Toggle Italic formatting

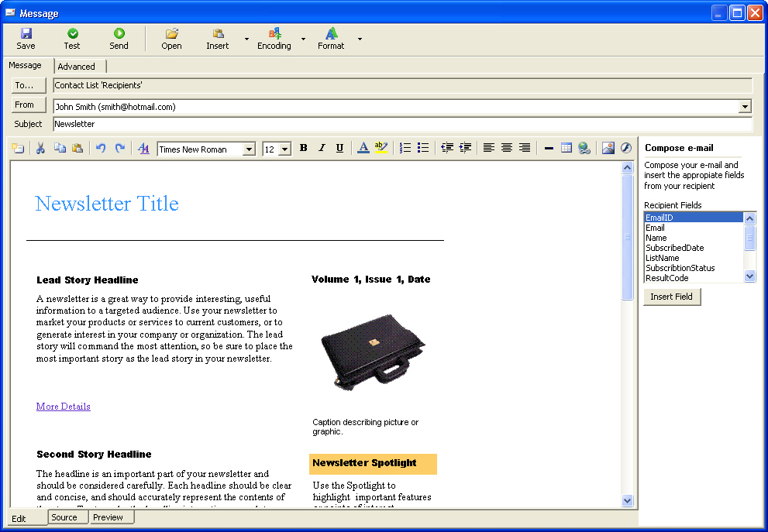322,148
